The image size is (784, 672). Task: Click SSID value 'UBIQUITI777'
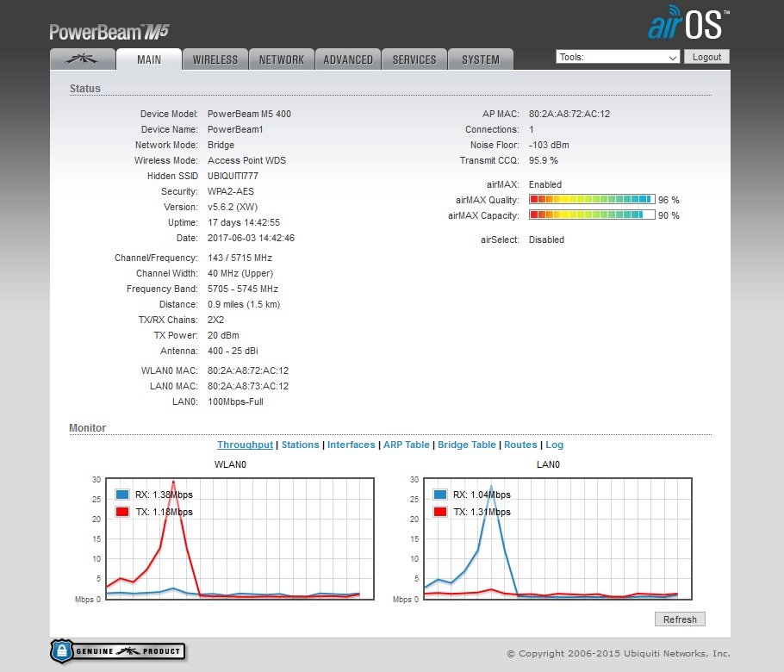[233, 176]
